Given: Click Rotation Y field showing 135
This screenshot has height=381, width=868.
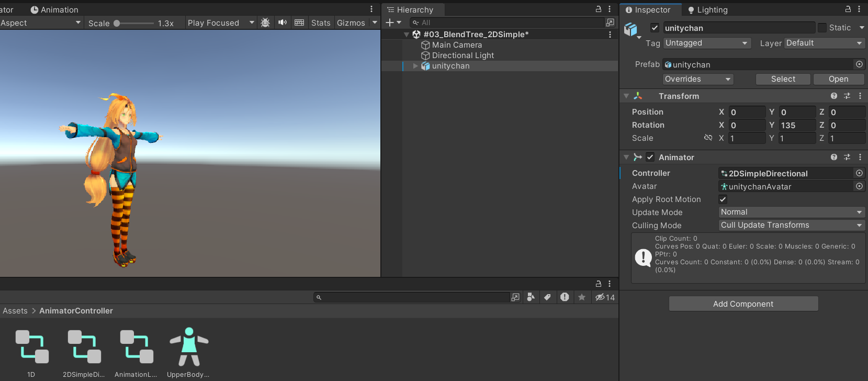Looking at the screenshot, I should (797, 125).
